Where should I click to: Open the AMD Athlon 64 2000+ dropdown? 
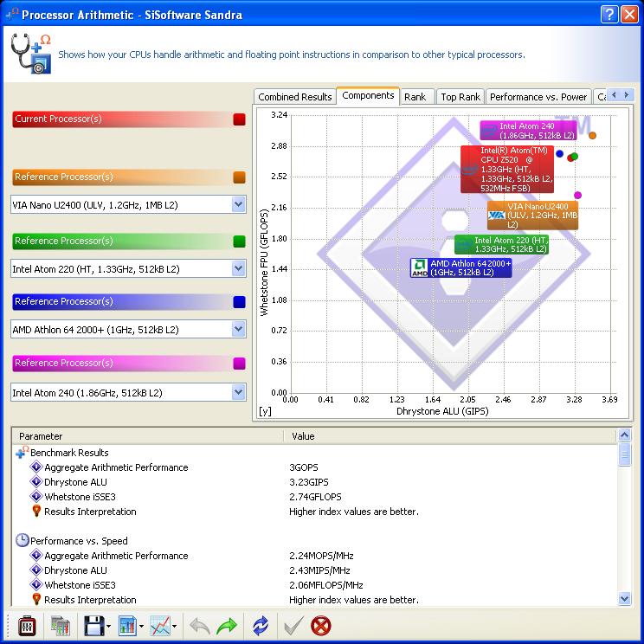(x=239, y=329)
